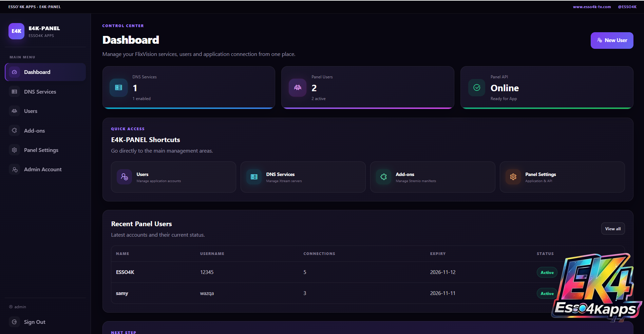Click username wazqa in the table
The width and height of the screenshot is (644, 334).
tap(207, 293)
